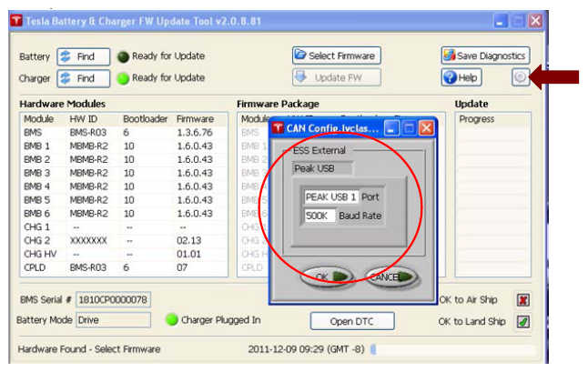The width and height of the screenshot is (588, 372).
Task: Select the BMB 5 row
Action: (x=124, y=200)
